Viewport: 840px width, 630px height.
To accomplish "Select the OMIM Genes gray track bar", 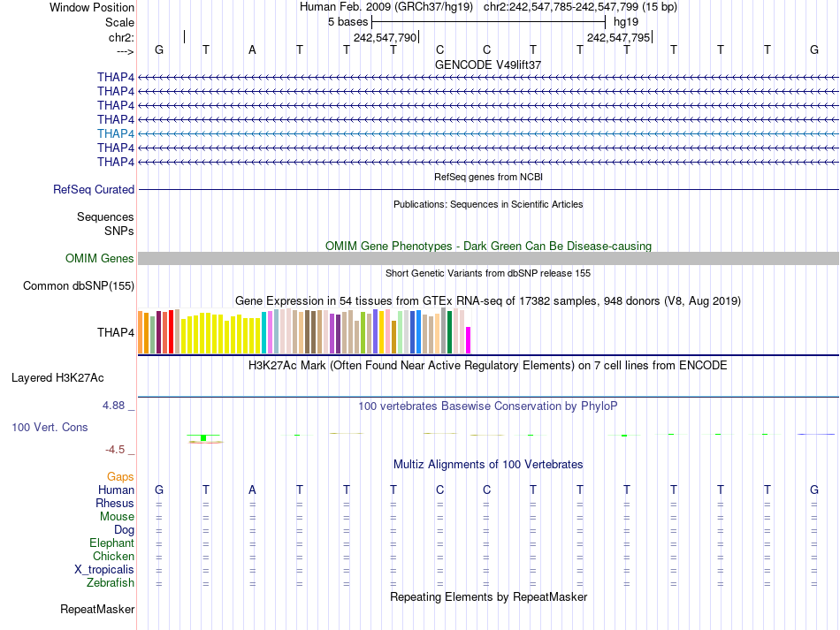I will pos(488,259).
